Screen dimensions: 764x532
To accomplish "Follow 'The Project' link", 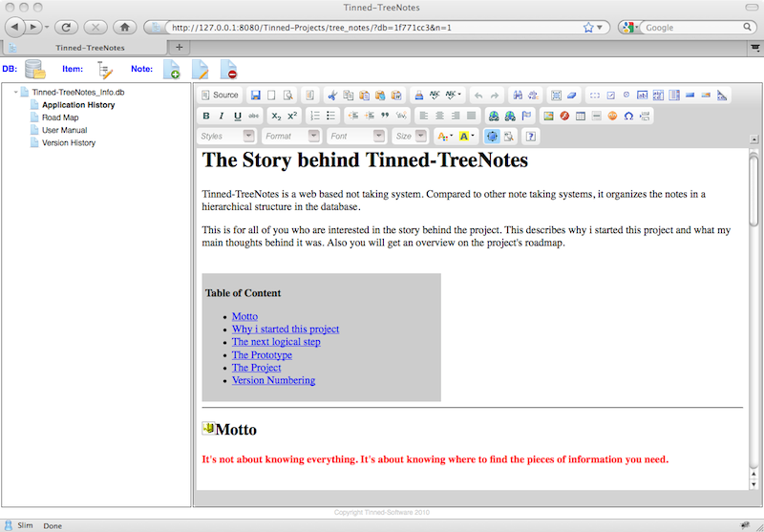I will pos(256,368).
